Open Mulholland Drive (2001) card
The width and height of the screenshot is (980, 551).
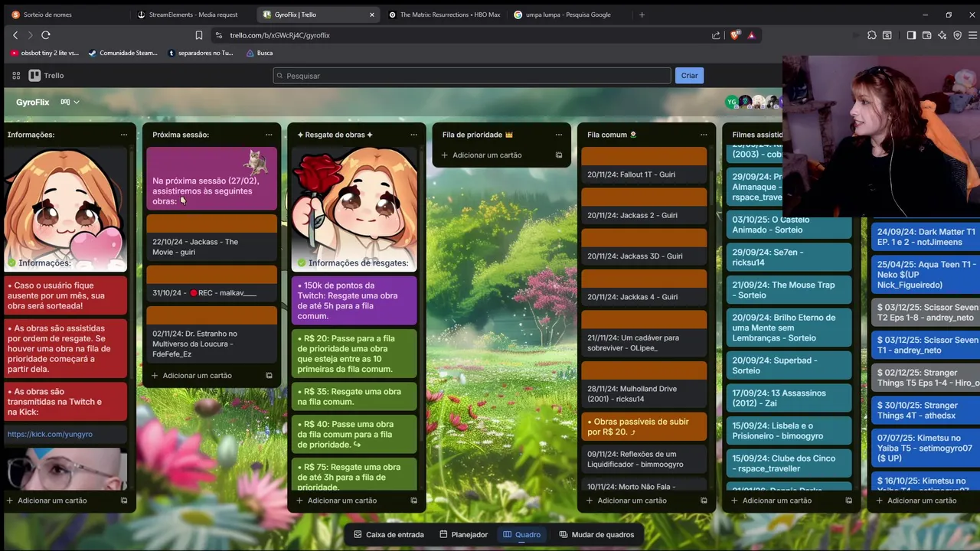(644, 386)
